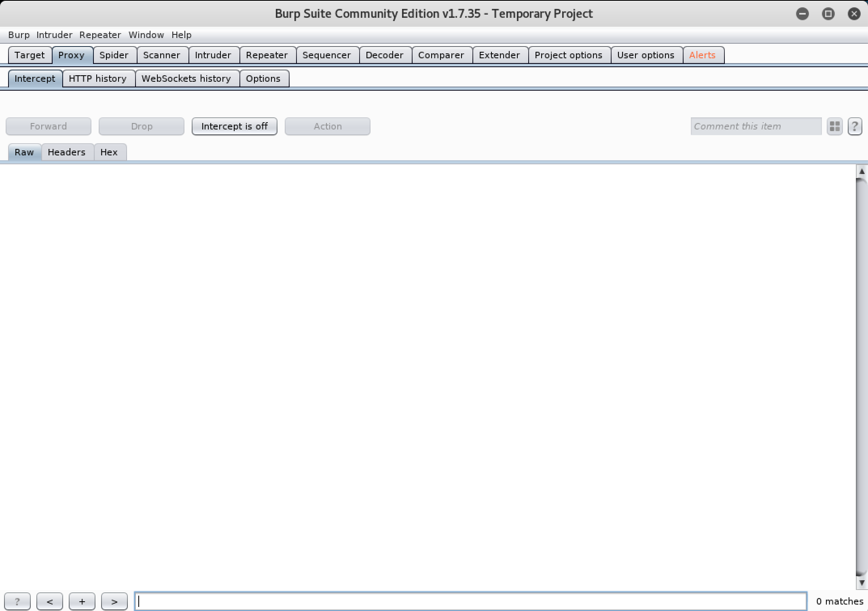This screenshot has height=611, width=868.
Task: Open the Extender panel
Action: [x=498, y=55]
